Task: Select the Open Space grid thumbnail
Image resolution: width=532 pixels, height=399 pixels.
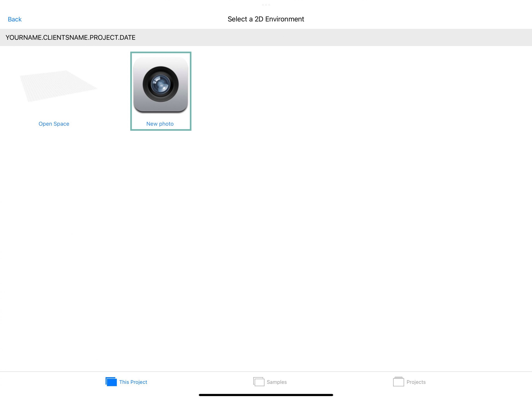Action: pos(58,86)
